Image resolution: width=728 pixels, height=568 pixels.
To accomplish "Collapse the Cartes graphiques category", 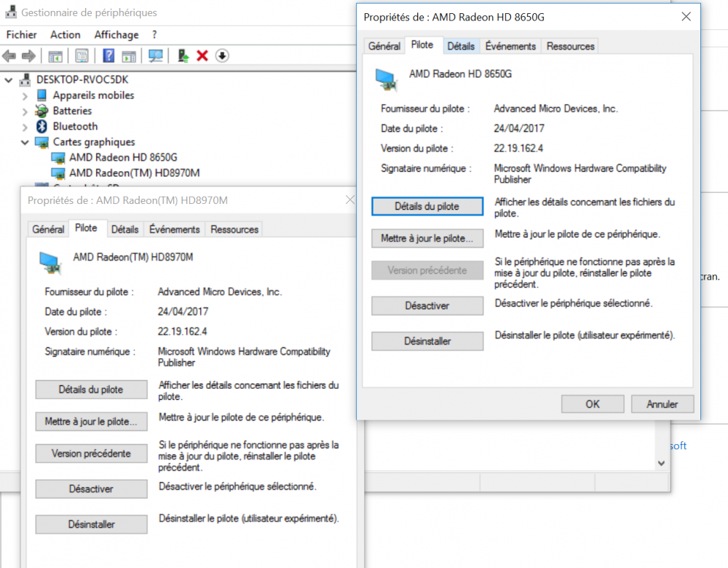I will click(x=25, y=142).
